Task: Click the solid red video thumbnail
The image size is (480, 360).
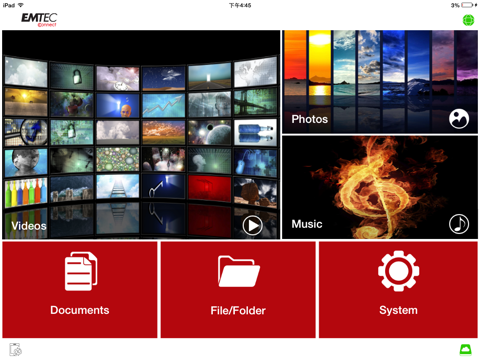Action: tap(209, 188)
